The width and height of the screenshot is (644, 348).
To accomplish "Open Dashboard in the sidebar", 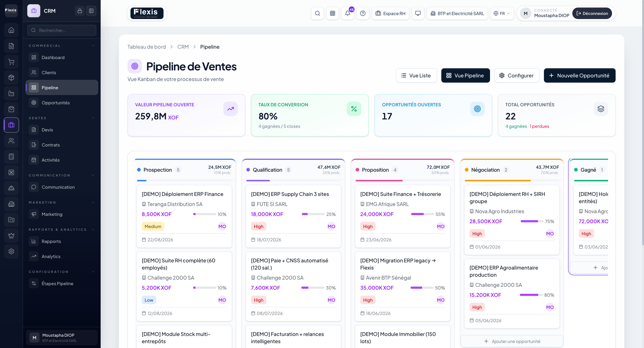I will coord(62,57).
